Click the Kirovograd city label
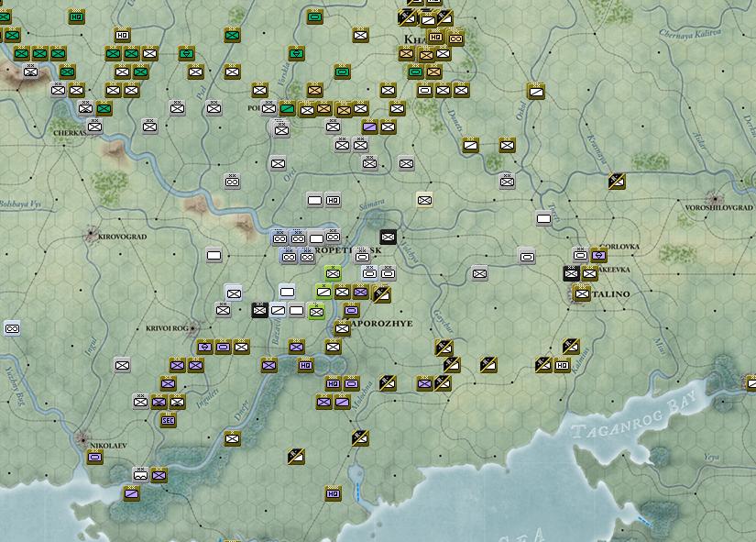756x542 pixels. click(123, 237)
